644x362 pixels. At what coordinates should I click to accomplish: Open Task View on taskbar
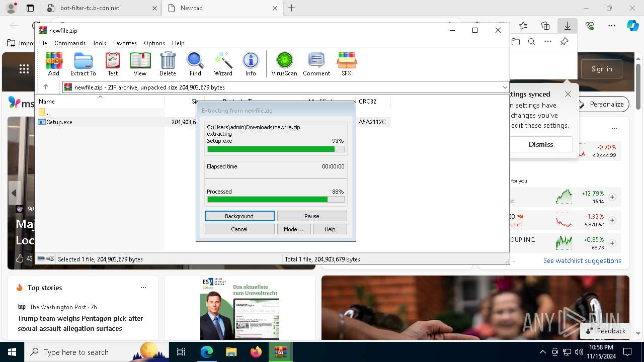(181, 352)
